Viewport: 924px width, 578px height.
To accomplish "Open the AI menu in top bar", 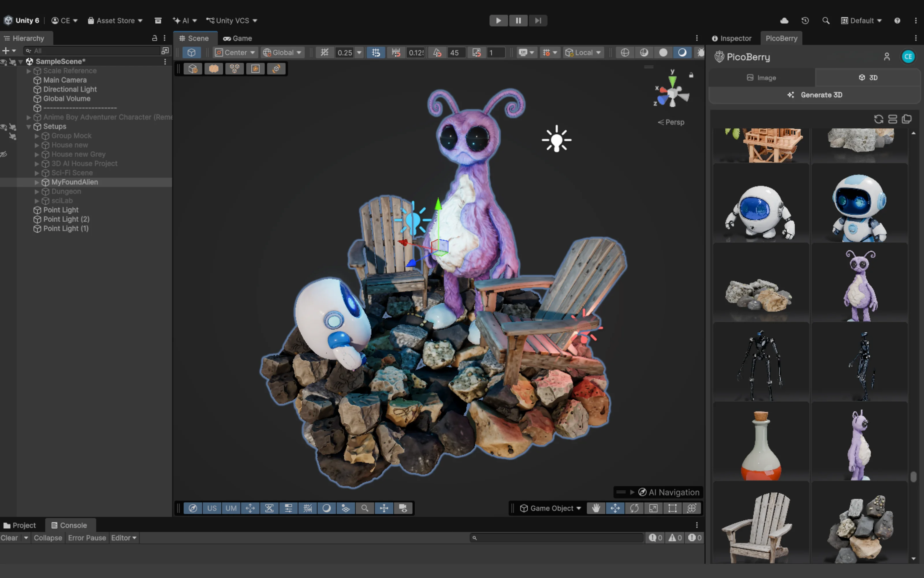I will (185, 21).
